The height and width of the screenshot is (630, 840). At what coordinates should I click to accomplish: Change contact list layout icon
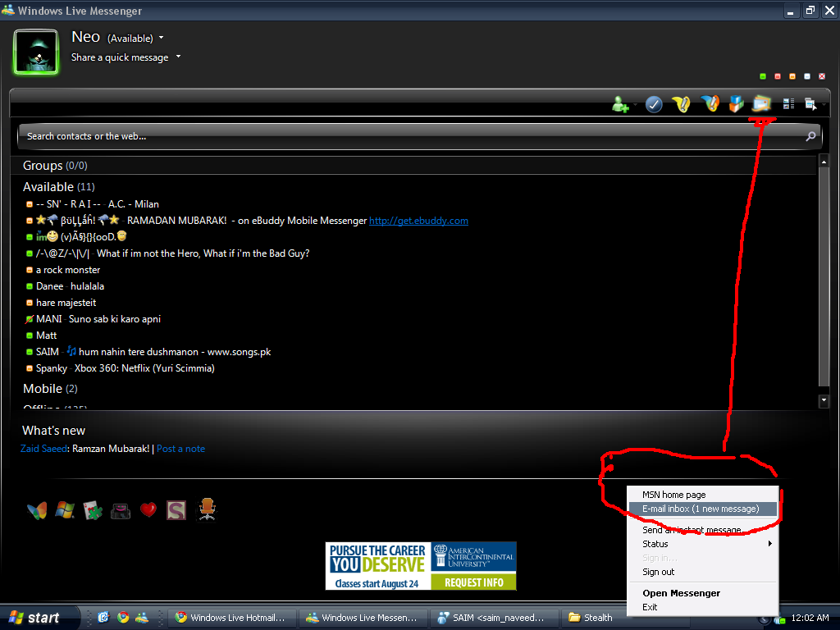789,104
